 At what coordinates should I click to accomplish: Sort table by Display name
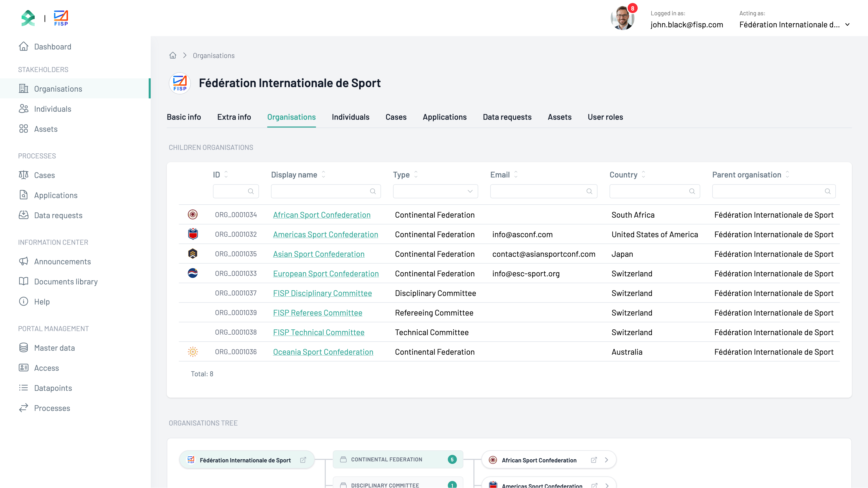click(323, 174)
